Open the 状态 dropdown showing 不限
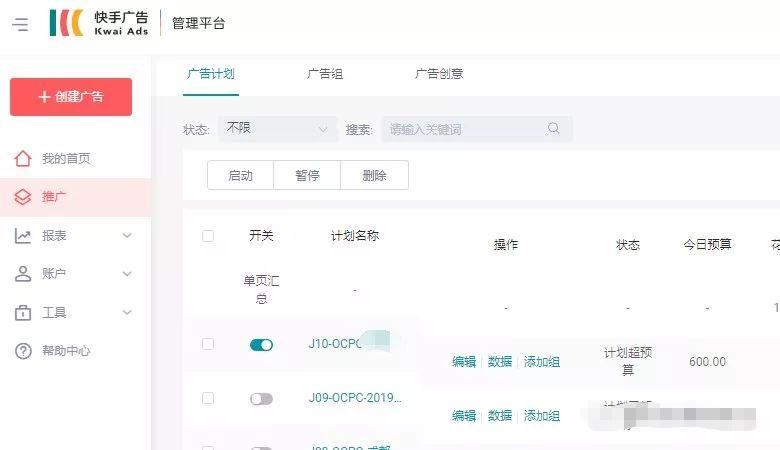780x450 pixels. [278, 129]
